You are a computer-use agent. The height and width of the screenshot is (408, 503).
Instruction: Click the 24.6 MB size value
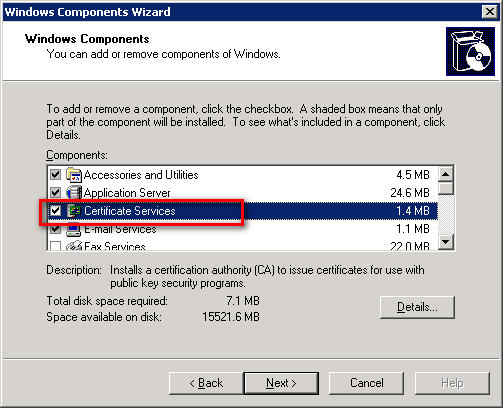[410, 193]
